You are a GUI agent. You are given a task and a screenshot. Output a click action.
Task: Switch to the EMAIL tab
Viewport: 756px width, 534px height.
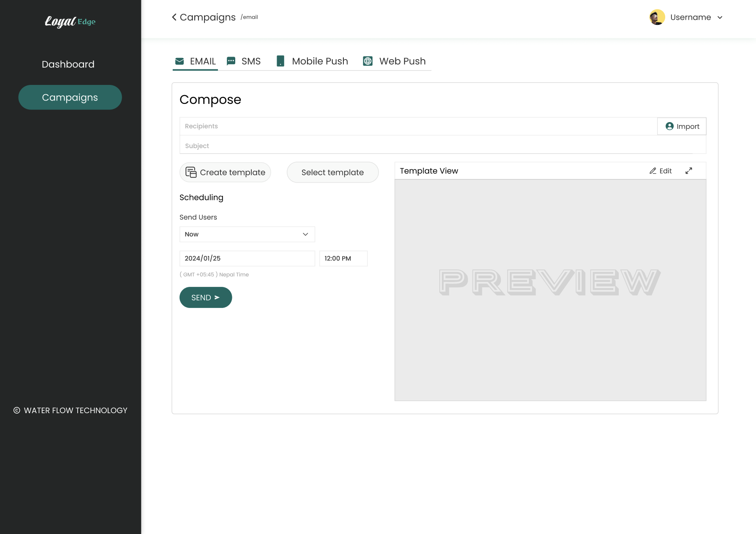tap(195, 61)
